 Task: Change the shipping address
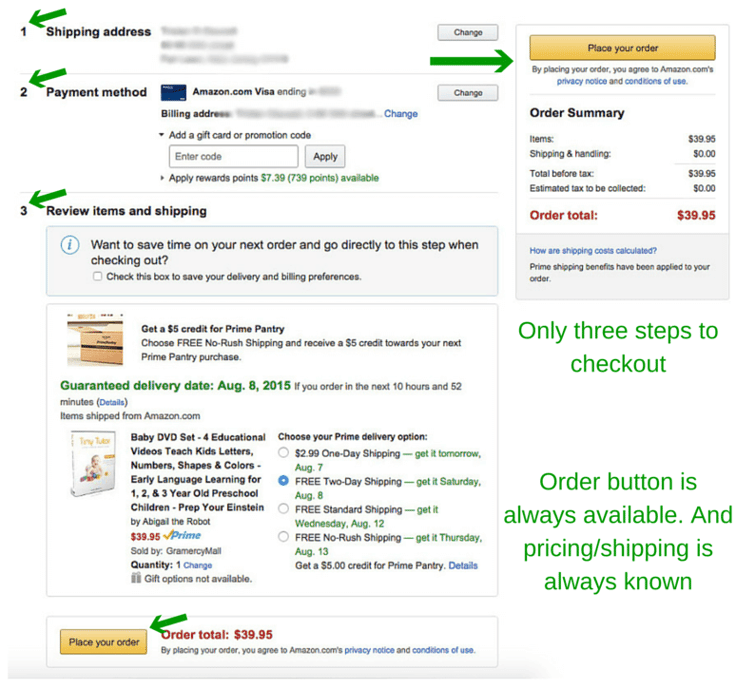click(468, 32)
